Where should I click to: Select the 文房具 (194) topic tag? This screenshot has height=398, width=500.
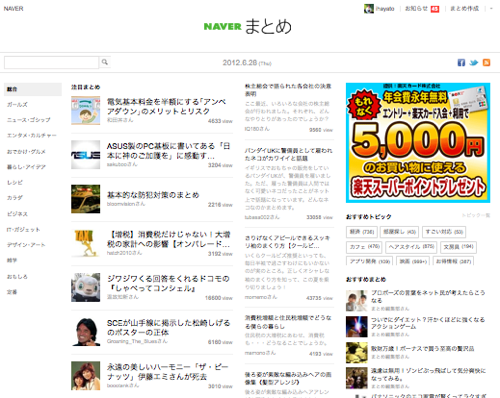coord(458,247)
